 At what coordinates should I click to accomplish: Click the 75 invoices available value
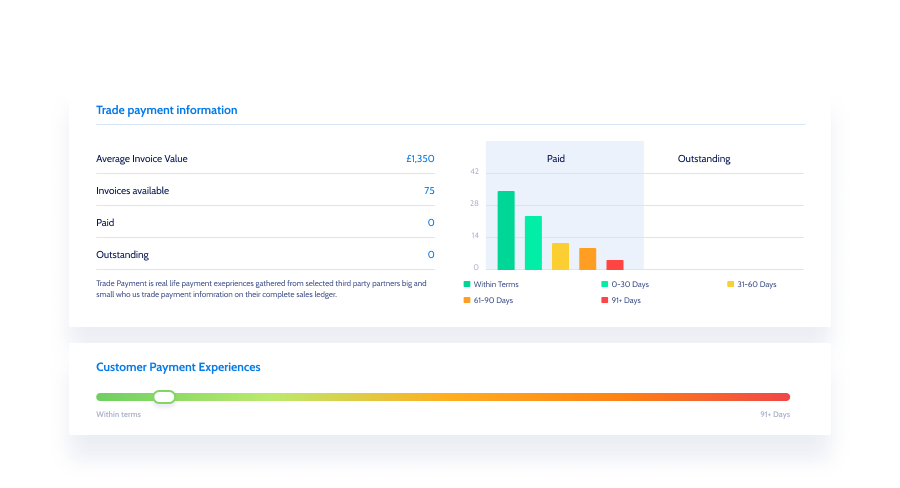[429, 191]
